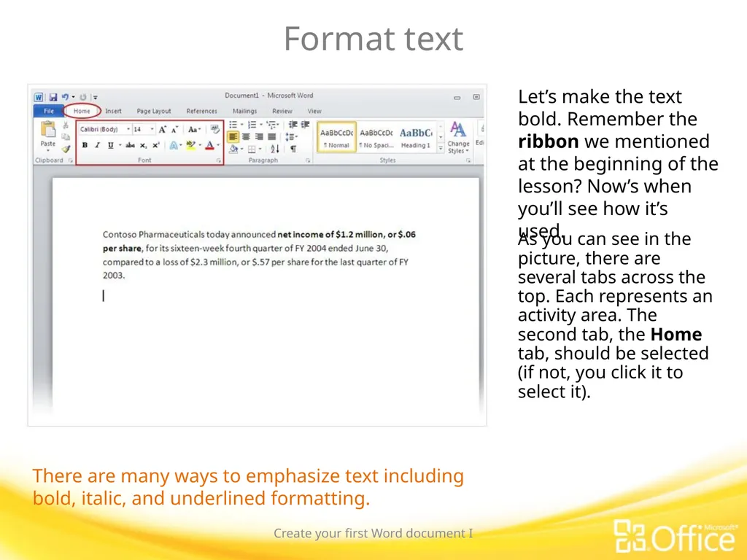Image resolution: width=747 pixels, height=560 pixels.
Task: Click the Superscript x² icon
Action: pos(155,146)
